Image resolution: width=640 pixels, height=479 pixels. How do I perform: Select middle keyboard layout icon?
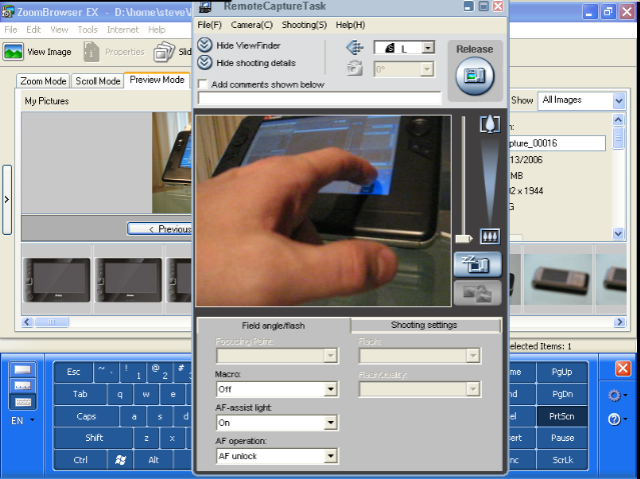[x=23, y=386]
